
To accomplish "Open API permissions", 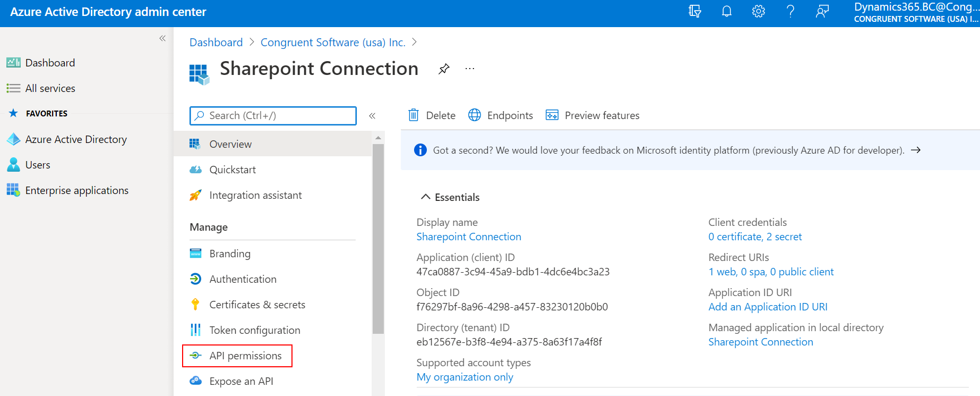I will point(237,356).
